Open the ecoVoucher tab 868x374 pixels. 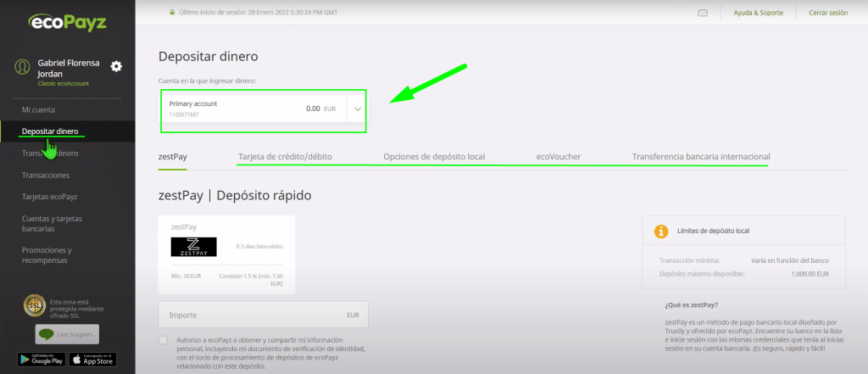[x=558, y=157]
